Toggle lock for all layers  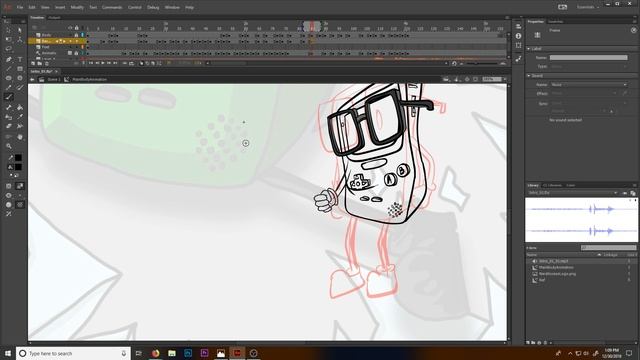[76, 28]
